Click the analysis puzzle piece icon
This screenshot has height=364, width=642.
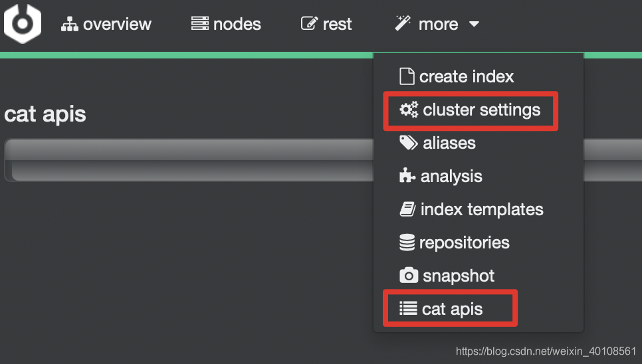point(407,176)
